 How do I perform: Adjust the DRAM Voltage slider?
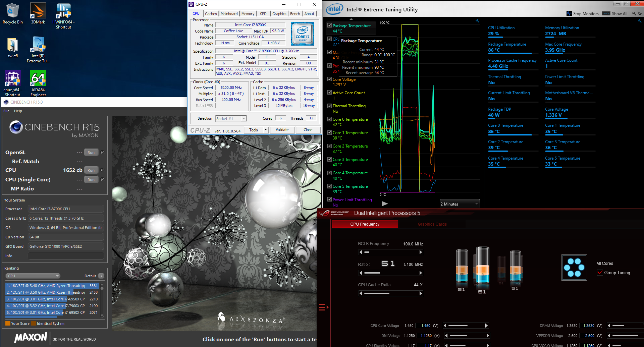[x=626, y=326]
